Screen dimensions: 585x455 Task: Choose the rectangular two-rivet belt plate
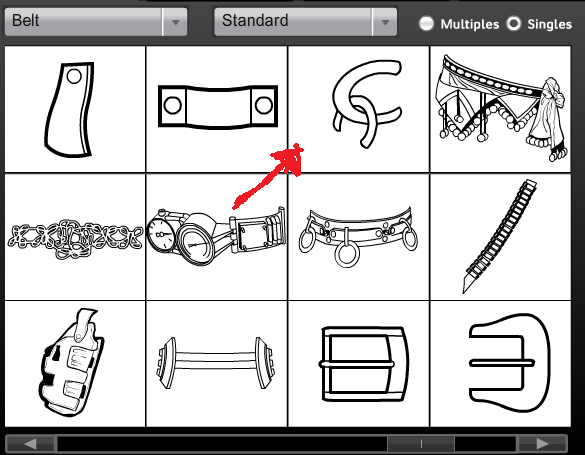pyautogui.click(x=217, y=109)
